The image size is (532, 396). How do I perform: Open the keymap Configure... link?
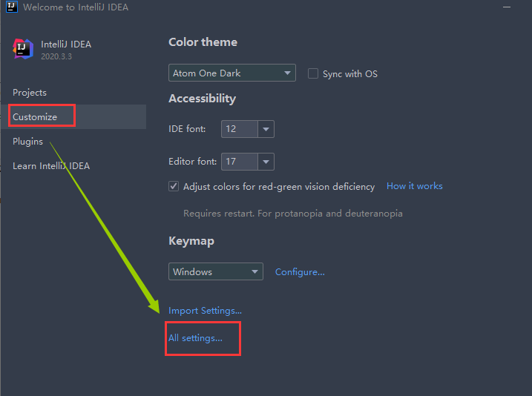click(300, 271)
